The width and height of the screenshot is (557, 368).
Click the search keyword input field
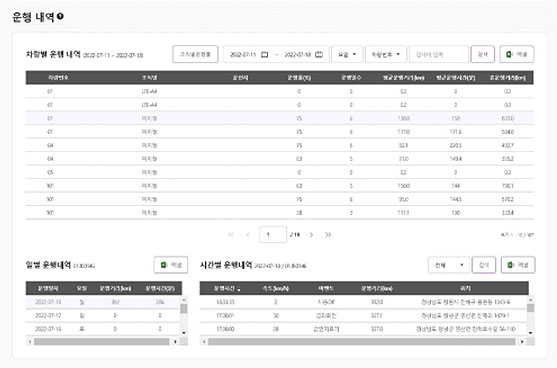click(439, 54)
